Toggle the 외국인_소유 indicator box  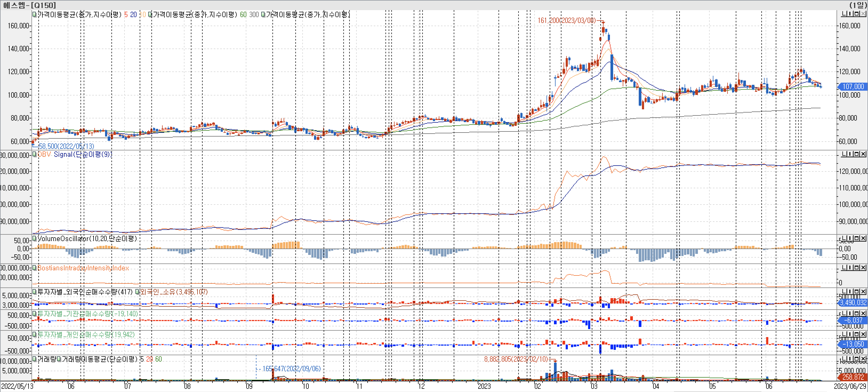137,292
